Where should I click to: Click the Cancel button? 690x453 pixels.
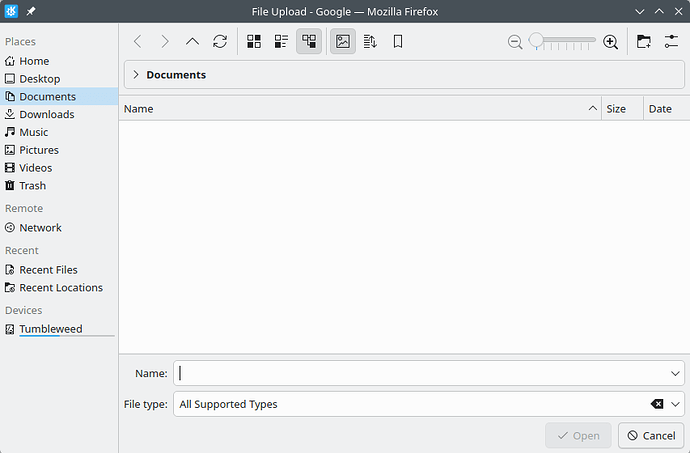click(650, 436)
